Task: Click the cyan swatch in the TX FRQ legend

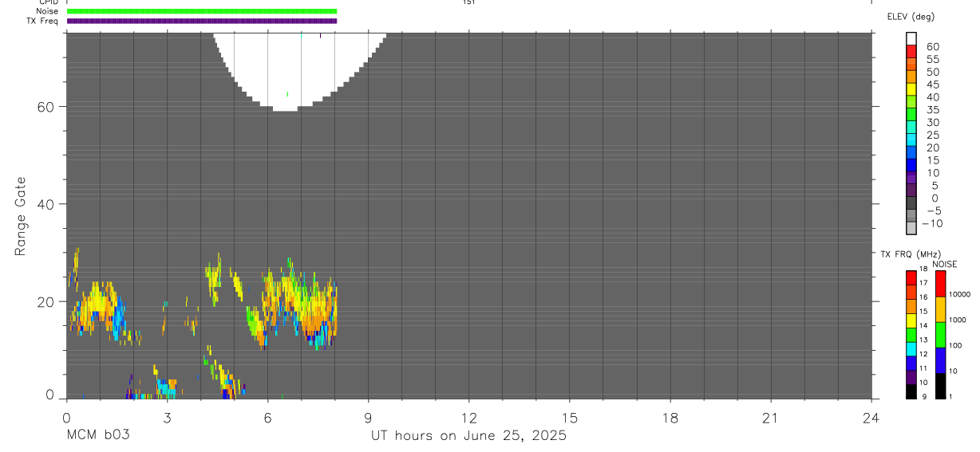Action: pos(911,349)
